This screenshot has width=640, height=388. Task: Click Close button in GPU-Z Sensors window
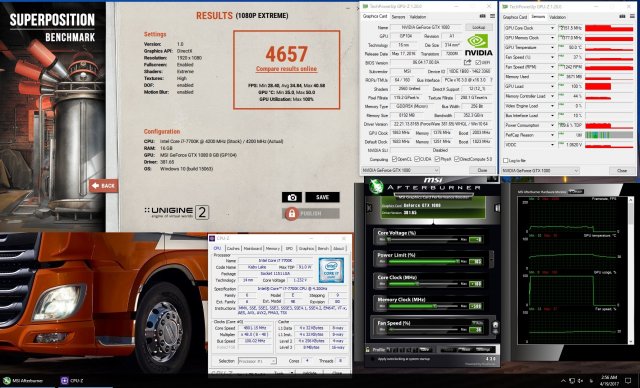tap(622, 171)
